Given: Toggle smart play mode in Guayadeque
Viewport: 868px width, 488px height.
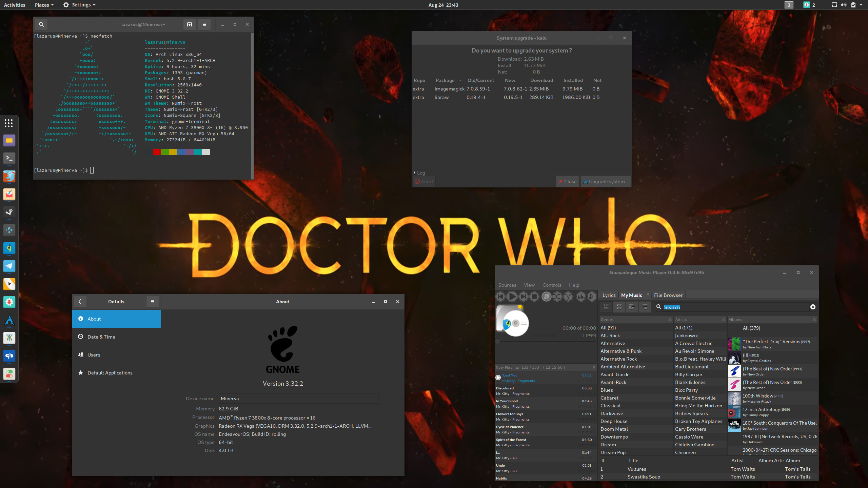Looking at the screenshot, I should tap(546, 297).
